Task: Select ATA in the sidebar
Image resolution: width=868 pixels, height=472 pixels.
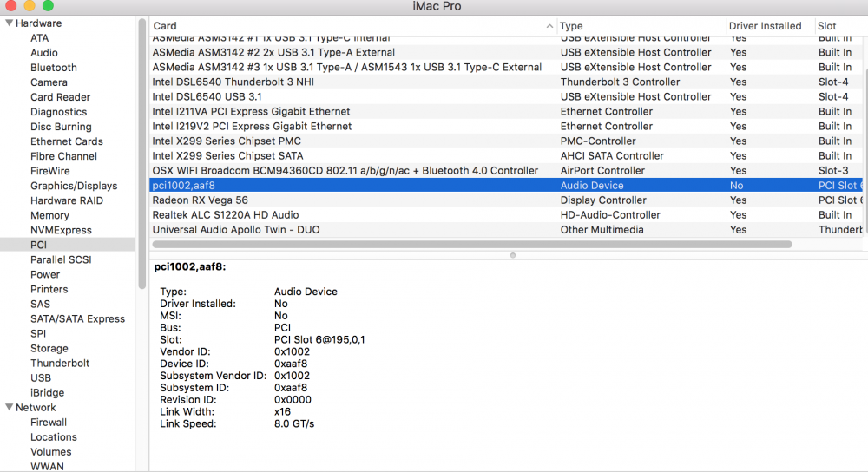Action: [39, 38]
